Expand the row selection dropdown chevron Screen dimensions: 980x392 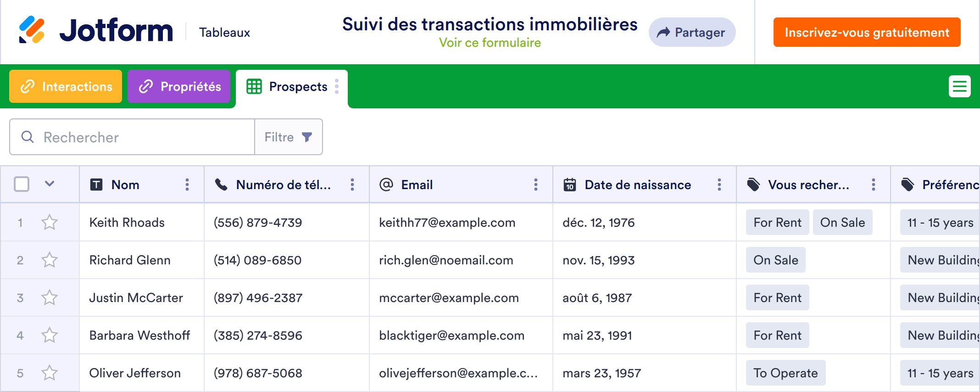50,184
